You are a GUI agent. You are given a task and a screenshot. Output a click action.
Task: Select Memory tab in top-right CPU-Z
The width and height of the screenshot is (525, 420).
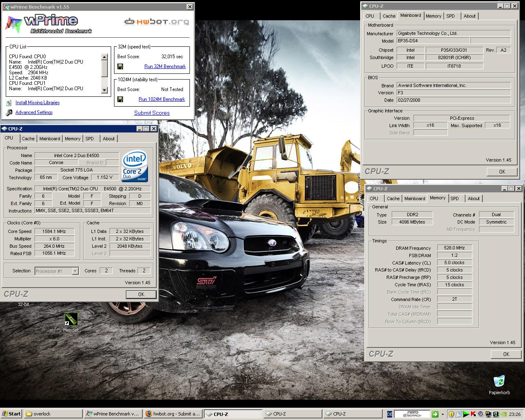point(434,16)
